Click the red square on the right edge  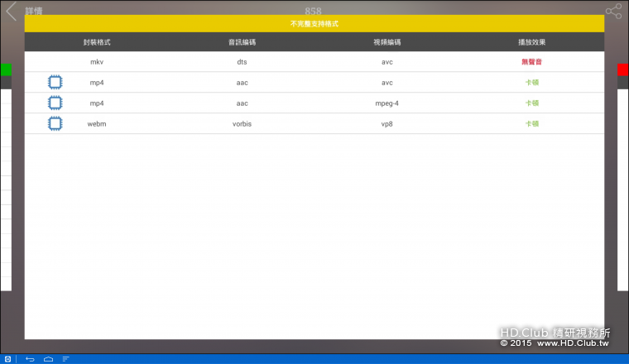(623, 70)
